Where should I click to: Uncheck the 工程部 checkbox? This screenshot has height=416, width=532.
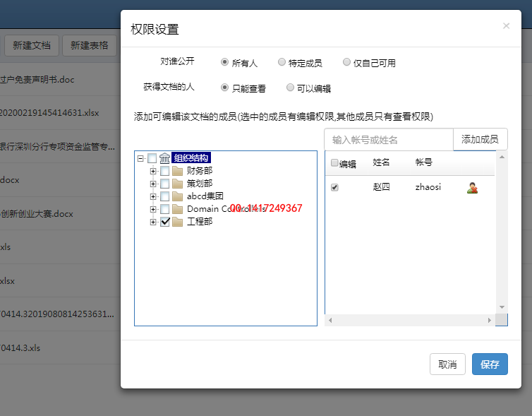[x=165, y=222]
